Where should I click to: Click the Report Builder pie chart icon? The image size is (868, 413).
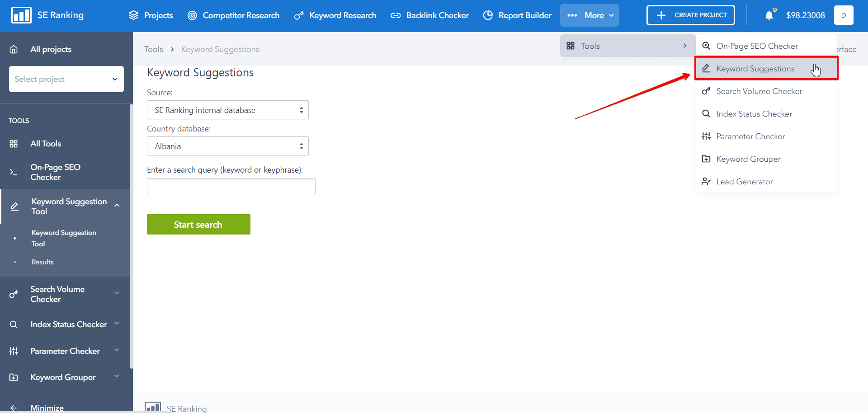[x=488, y=15]
